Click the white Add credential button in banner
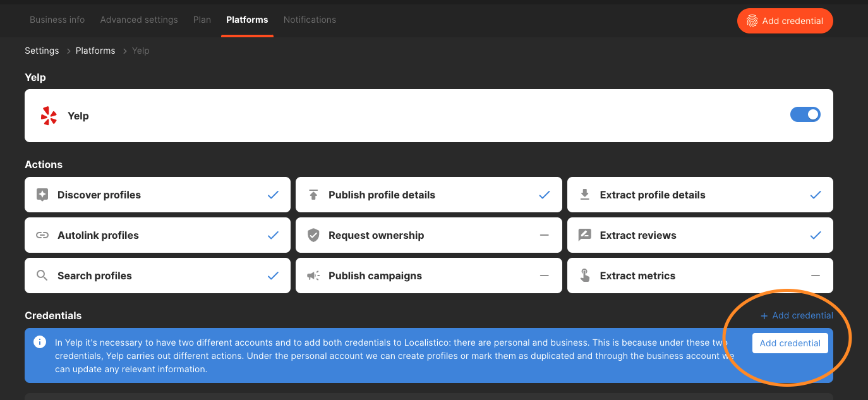This screenshot has width=868, height=400. point(790,343)
